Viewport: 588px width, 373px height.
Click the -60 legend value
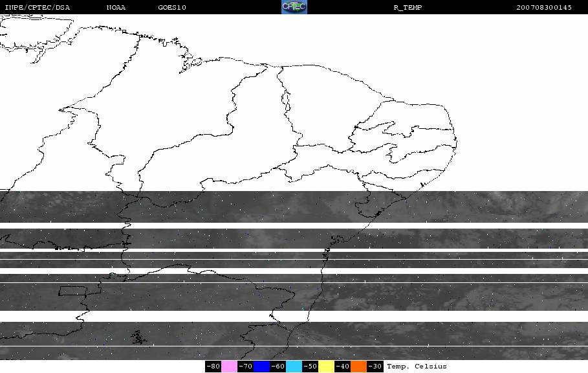pos(278,367)
